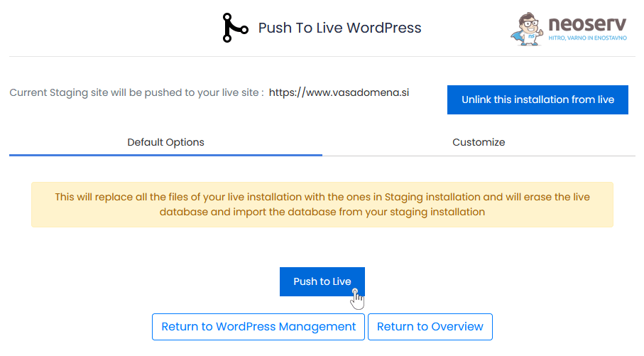Click the yellow warning notice about replacing files
The height and width of the screenshot is (356, 644).
click(x=322, y=205)
